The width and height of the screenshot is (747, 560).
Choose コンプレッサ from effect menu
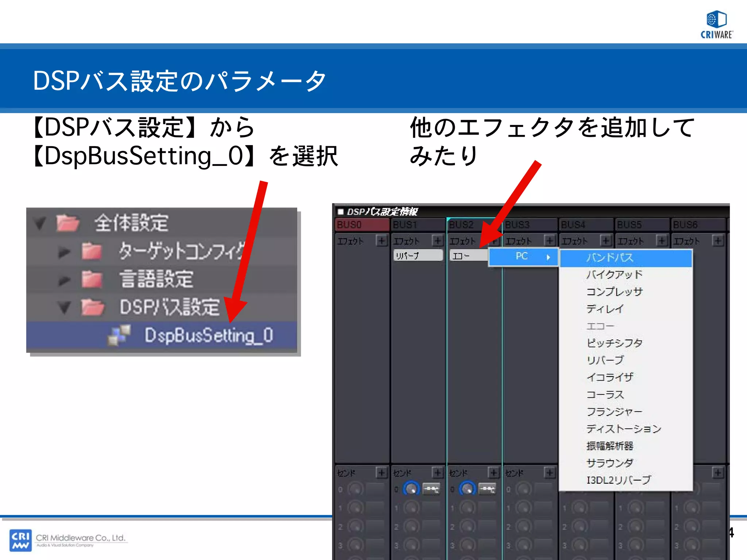pos(626,292)
